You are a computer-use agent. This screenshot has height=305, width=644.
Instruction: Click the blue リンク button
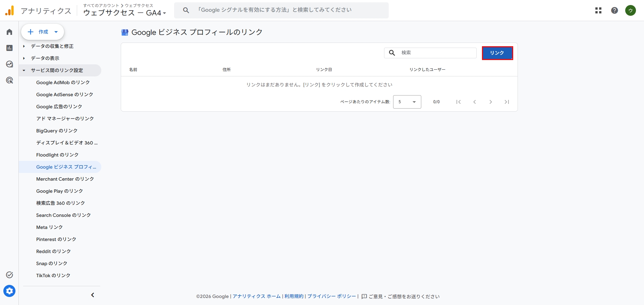point(497,53)
